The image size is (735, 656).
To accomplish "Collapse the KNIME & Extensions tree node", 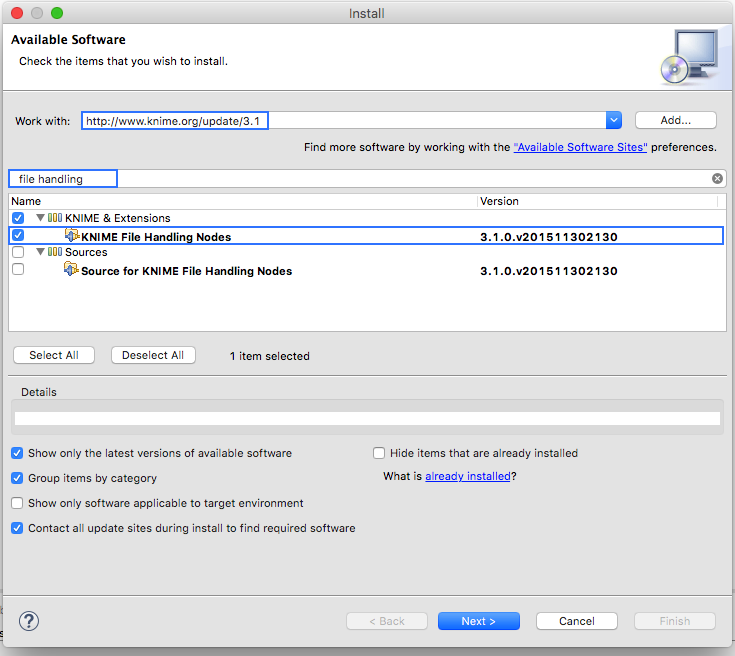I will tap(40, 218).
